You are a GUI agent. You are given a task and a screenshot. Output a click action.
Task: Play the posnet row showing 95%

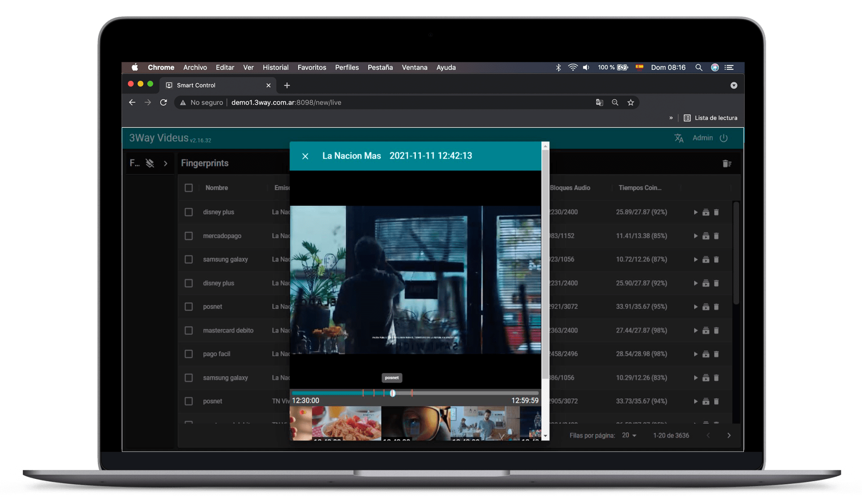695,307
